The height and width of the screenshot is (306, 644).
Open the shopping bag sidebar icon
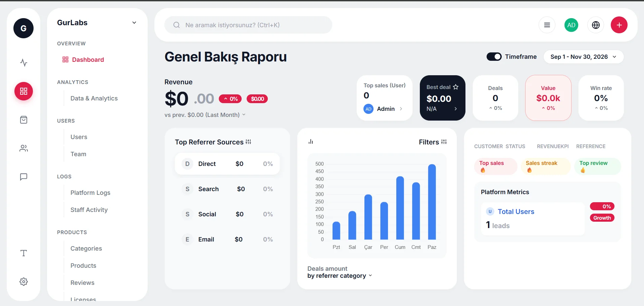[23, 120]
